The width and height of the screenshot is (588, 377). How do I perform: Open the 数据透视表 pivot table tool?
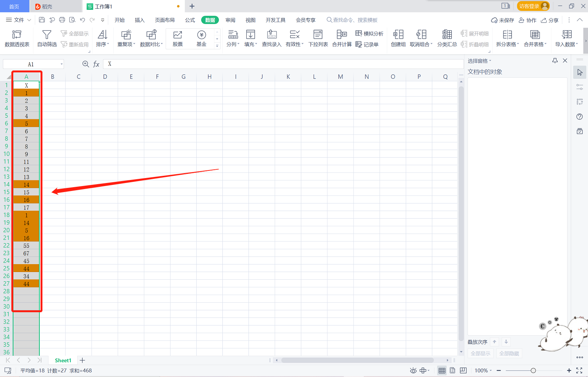[x=17, y=39]
